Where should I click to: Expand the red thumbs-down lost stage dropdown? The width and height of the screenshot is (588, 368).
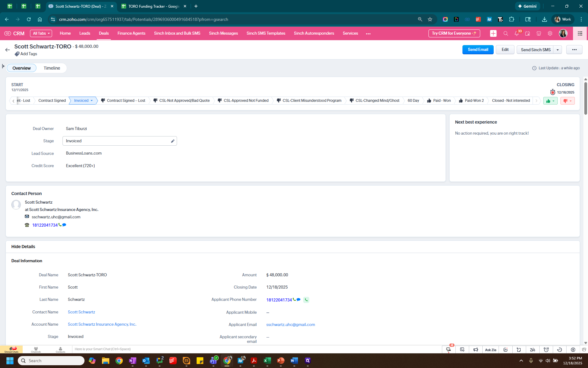point(567,101)
